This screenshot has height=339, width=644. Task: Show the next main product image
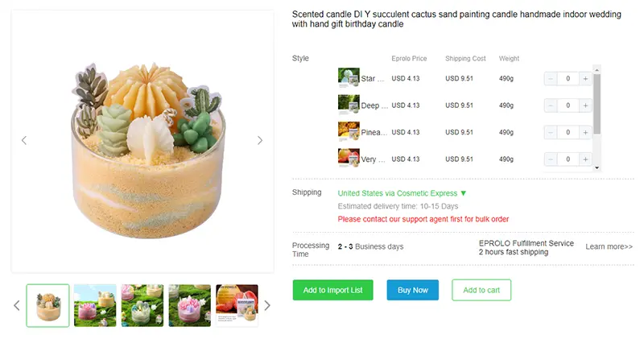pyautogui.click(x=259, y=141)
